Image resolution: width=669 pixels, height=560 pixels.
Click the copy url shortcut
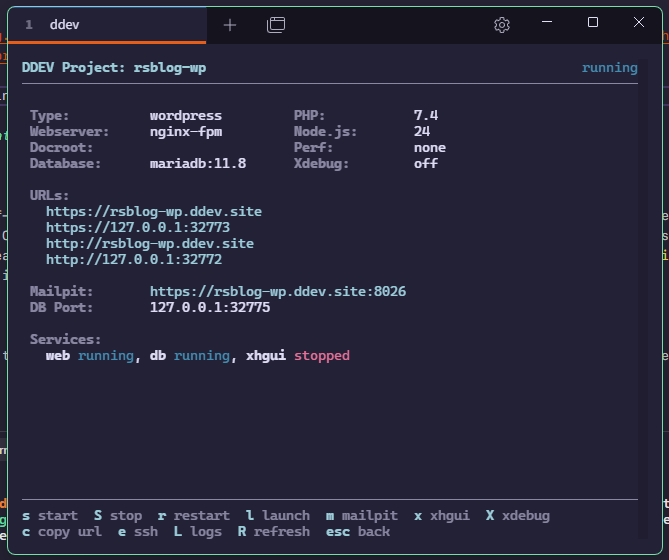point(62,532)
